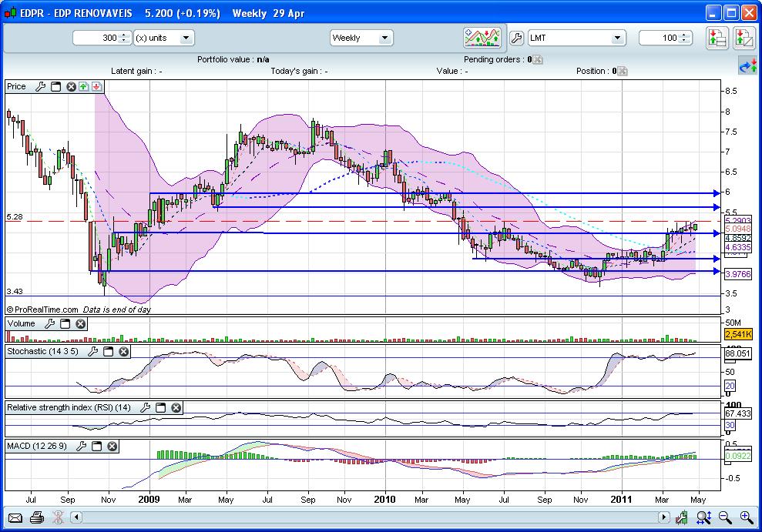Open the indicators and trading systems button

(x=482, y=38)
